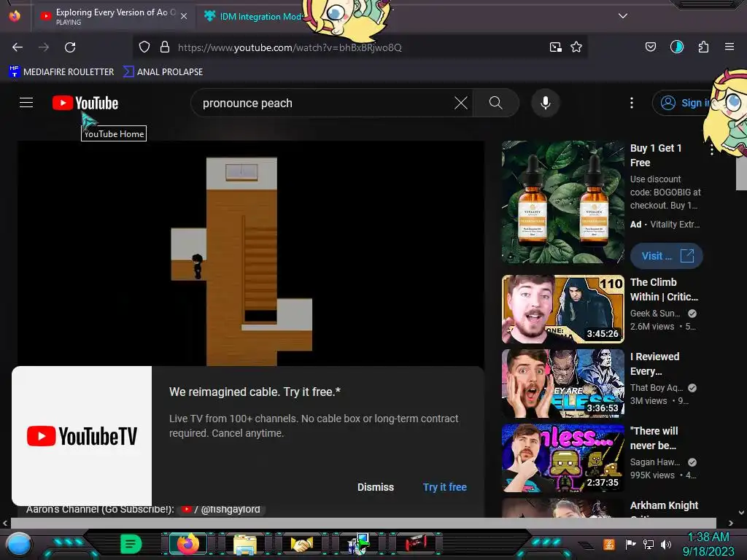Open MEDIAFIRE ROULETTER bookmark

coord(61,72)
